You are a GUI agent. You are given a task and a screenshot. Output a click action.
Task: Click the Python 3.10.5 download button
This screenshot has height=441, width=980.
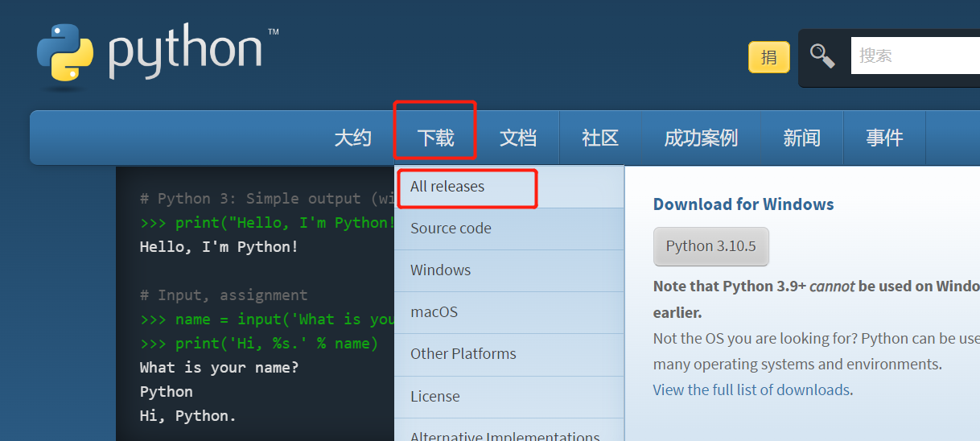(711, 246)
